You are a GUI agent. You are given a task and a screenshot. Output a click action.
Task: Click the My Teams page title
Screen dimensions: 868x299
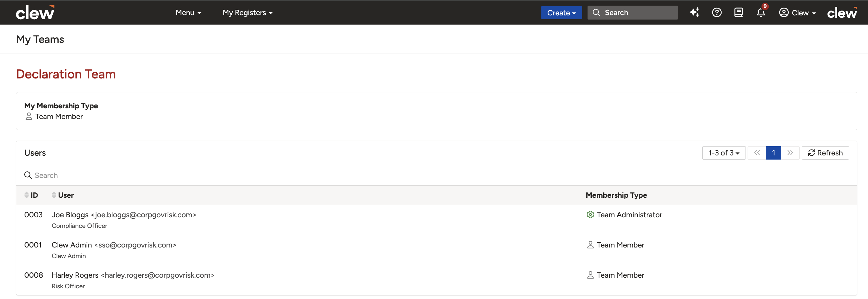[x=40, y=39]
